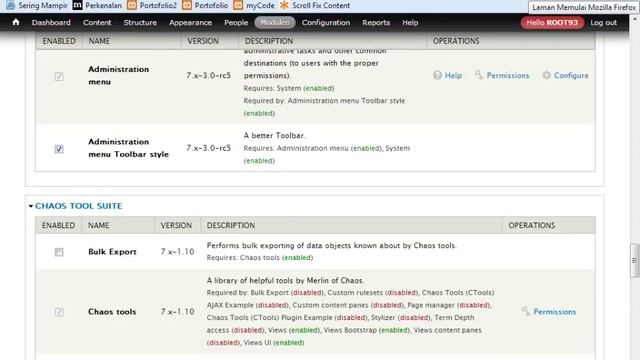Open the Perkenalan bookmark
Image resolution: width=640 pixels, height=360 pixels.
pos(97,5)
